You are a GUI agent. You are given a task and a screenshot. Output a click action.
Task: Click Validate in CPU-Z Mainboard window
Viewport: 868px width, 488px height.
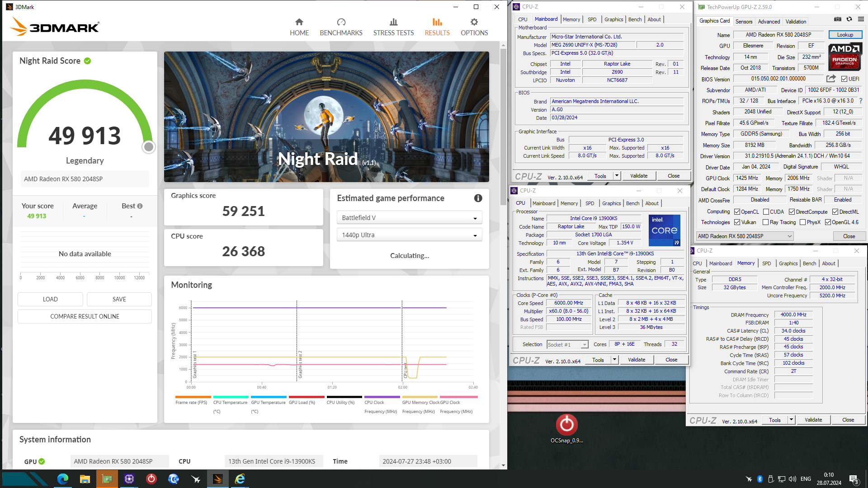pyautogui.click(x=639, y=176)
